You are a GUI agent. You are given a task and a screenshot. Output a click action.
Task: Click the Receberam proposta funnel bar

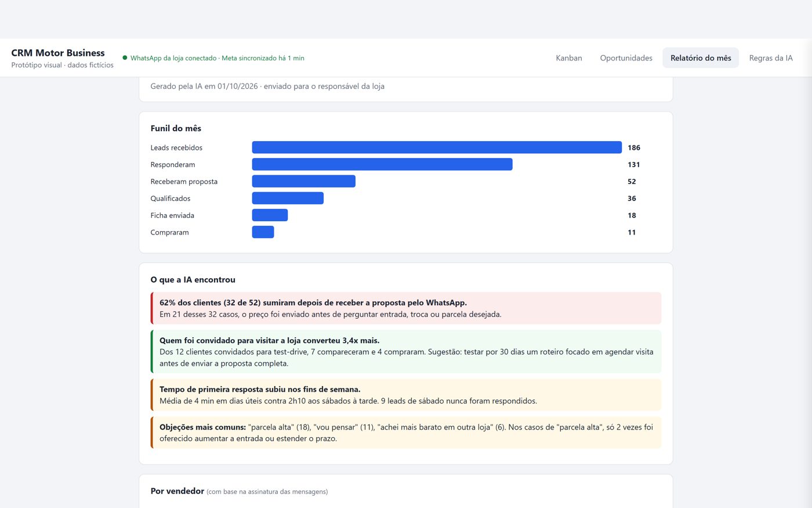(x=303, y=181)
